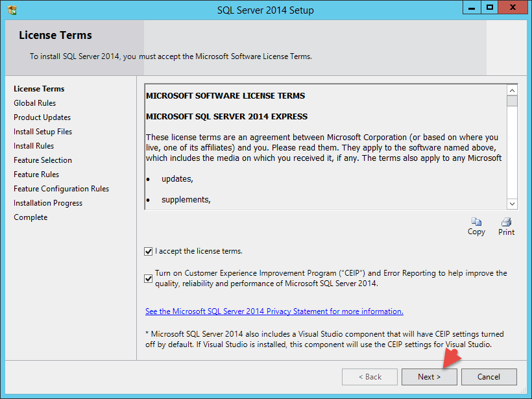Click the Cancel button

[x=489, y=377]
